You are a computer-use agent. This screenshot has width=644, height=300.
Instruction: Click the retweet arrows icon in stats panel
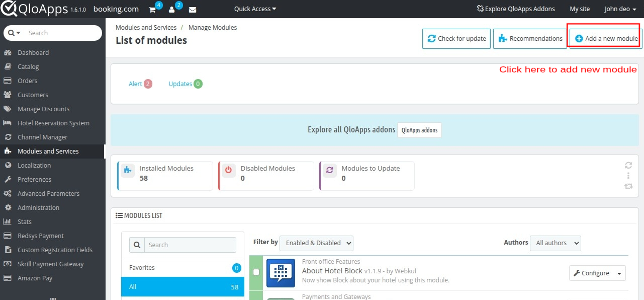(x=628, y=186)
